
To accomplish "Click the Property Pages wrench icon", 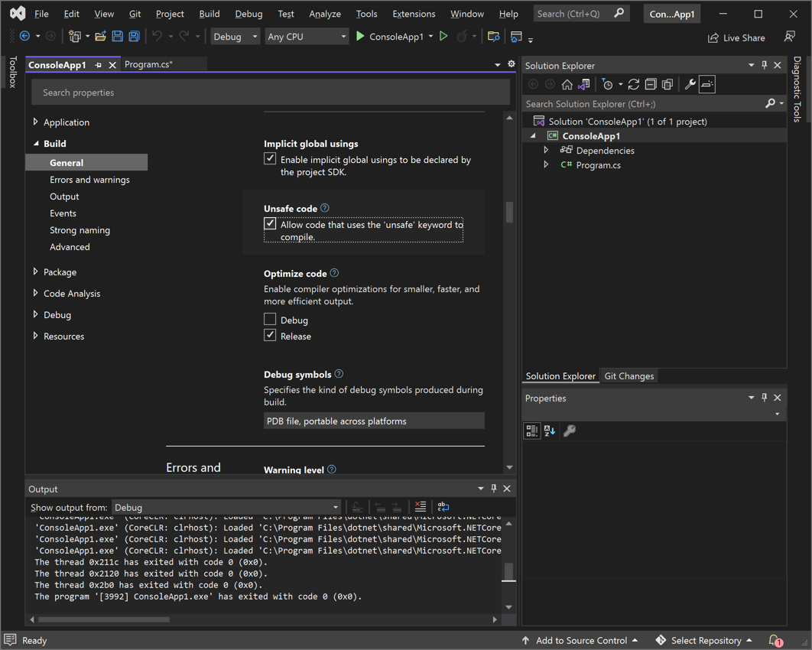I will click(x=569, y=431).
